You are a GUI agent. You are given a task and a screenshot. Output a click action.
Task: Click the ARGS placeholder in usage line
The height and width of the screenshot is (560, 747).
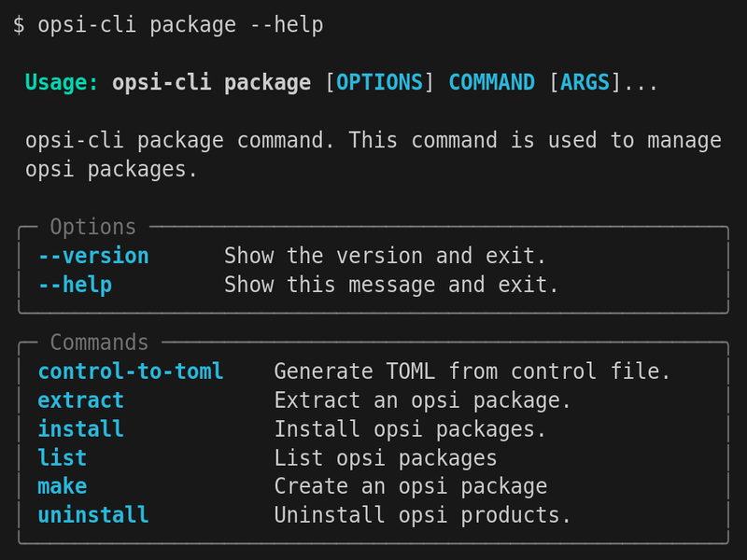585,83
